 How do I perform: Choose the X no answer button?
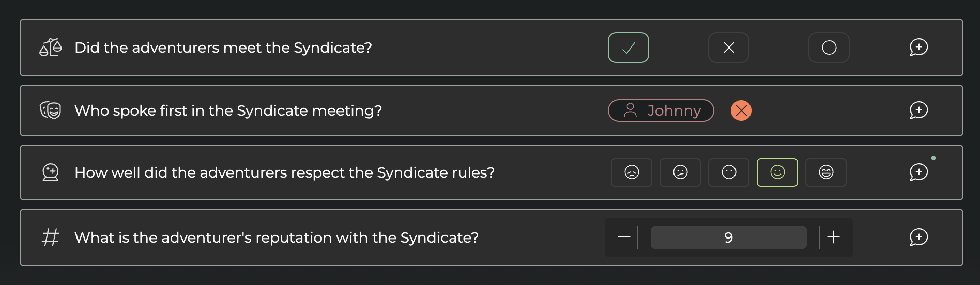click(x=728, y=47)
